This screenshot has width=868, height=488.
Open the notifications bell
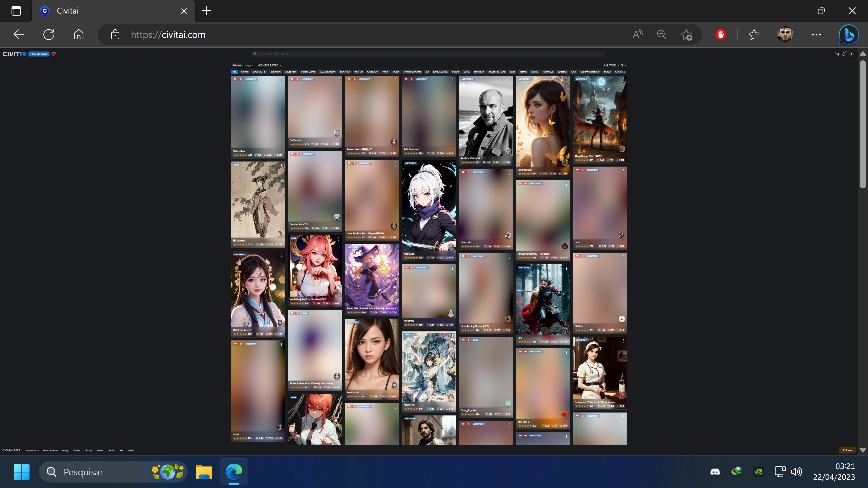point(844,54)
